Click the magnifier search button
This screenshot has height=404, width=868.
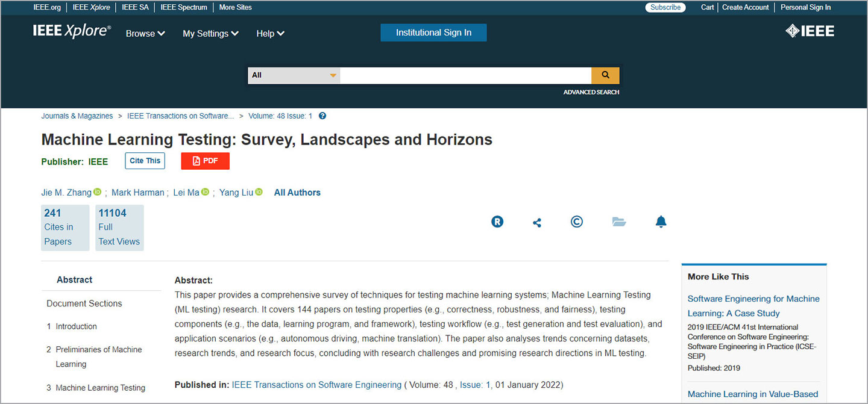[605, 75]
